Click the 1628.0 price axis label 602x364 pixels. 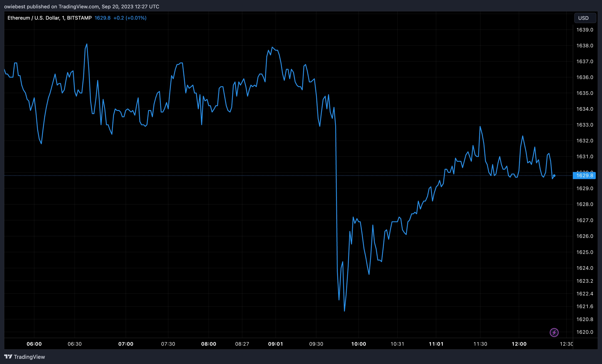(x=585, y=204)
